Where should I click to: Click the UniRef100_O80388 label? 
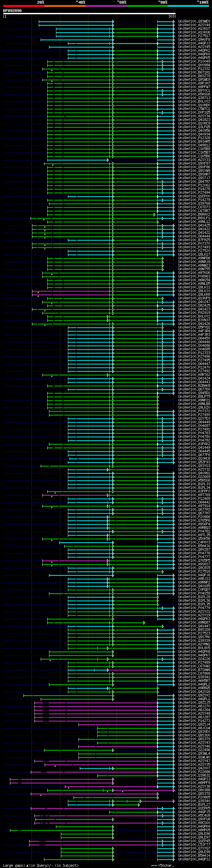coord(194,790)
